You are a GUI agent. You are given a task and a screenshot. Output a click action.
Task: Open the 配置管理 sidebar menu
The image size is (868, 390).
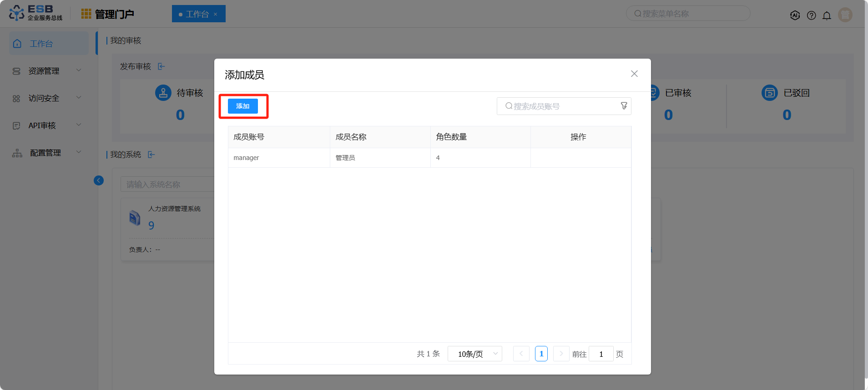[47, 153]
